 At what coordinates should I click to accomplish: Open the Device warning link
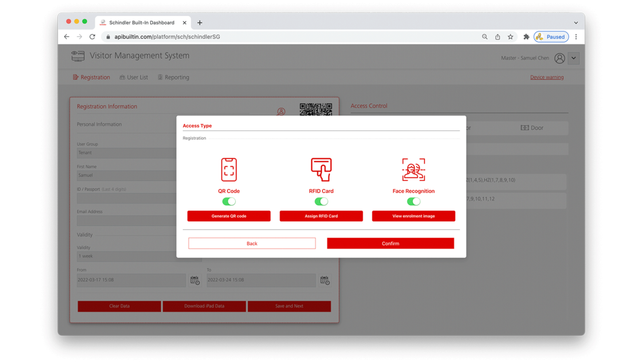pos(546,76)
